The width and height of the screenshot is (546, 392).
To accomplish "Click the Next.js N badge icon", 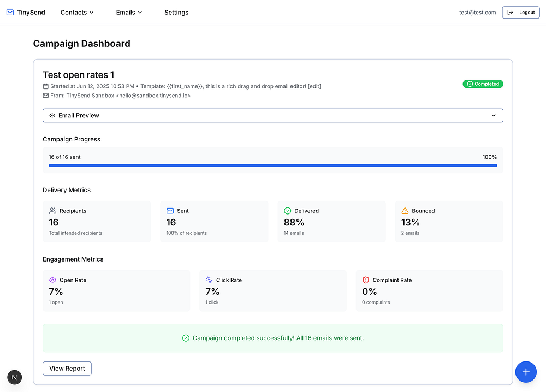I will pos(15,377).
